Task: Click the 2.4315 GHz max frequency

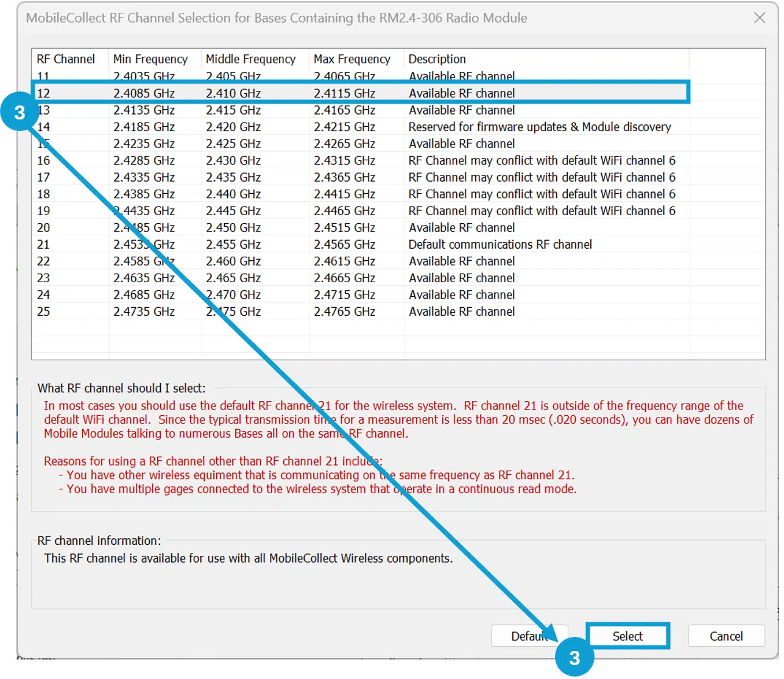Action: [344, 160]
